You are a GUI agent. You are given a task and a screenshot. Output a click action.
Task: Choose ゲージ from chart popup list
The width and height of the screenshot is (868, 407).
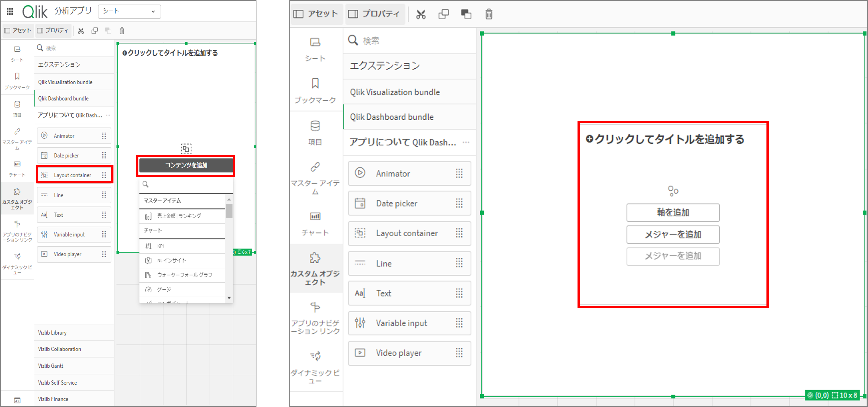(182, 289)
